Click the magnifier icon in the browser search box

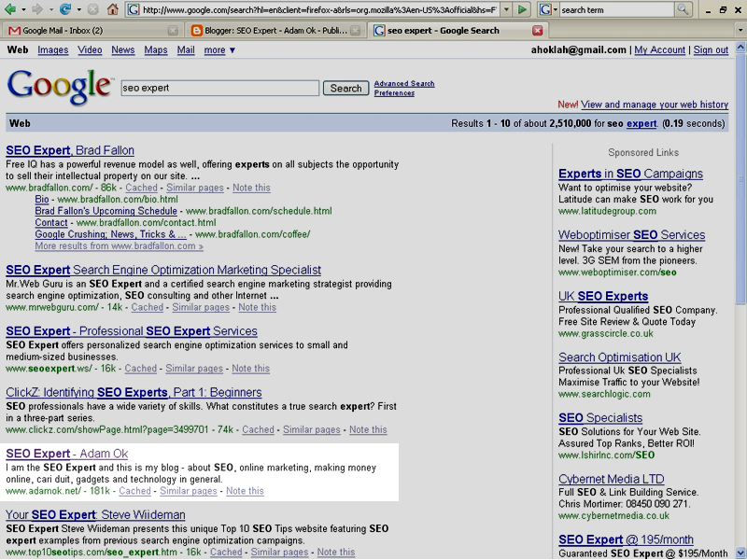tap(683, 9)
